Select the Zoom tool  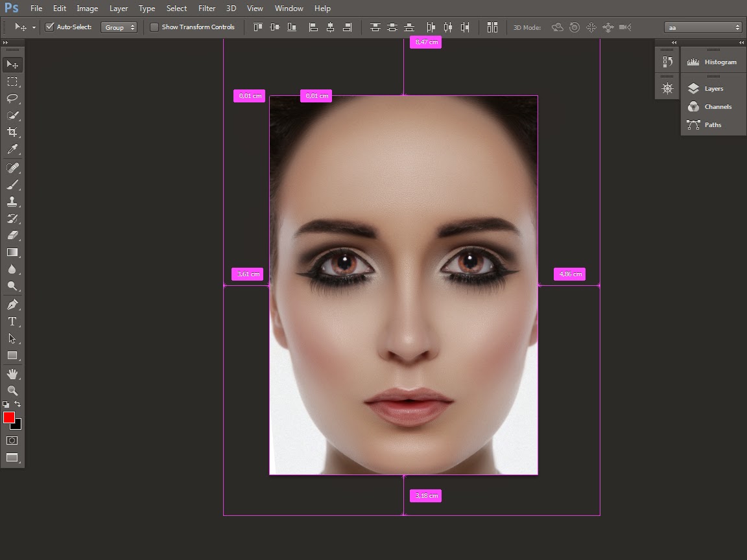(12, 390)
